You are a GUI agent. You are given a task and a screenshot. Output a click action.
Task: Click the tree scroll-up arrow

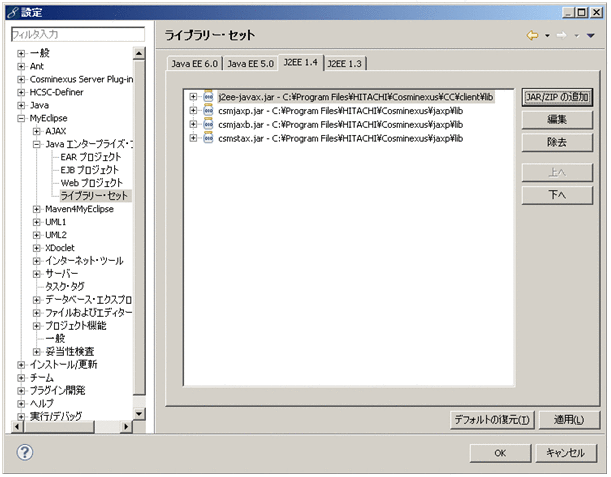click(139, 53)
